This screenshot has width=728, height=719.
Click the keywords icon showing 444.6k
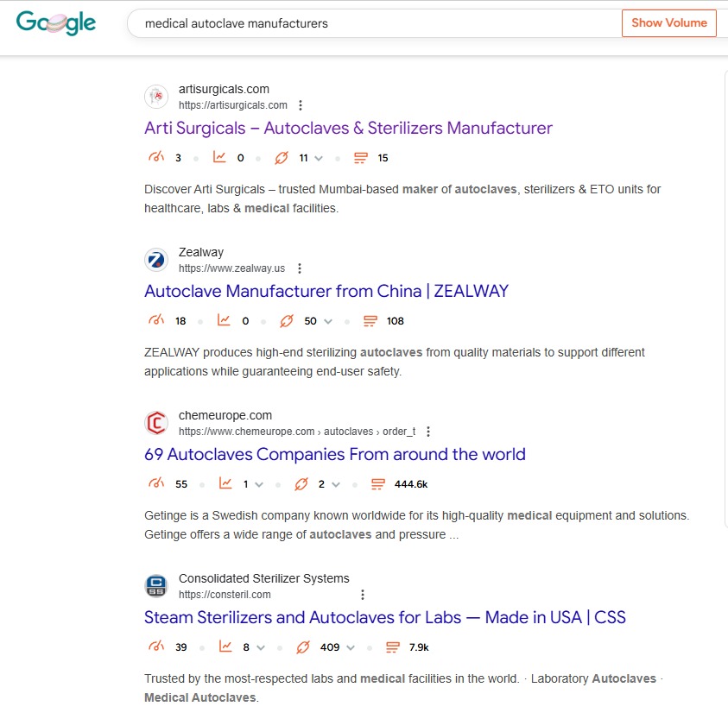click(378, 484)
